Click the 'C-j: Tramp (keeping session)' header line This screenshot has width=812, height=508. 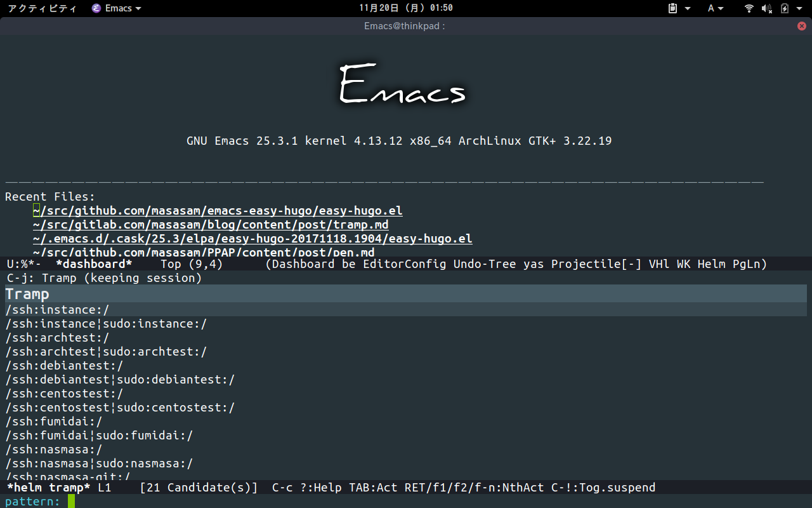(x=105, y=277)
